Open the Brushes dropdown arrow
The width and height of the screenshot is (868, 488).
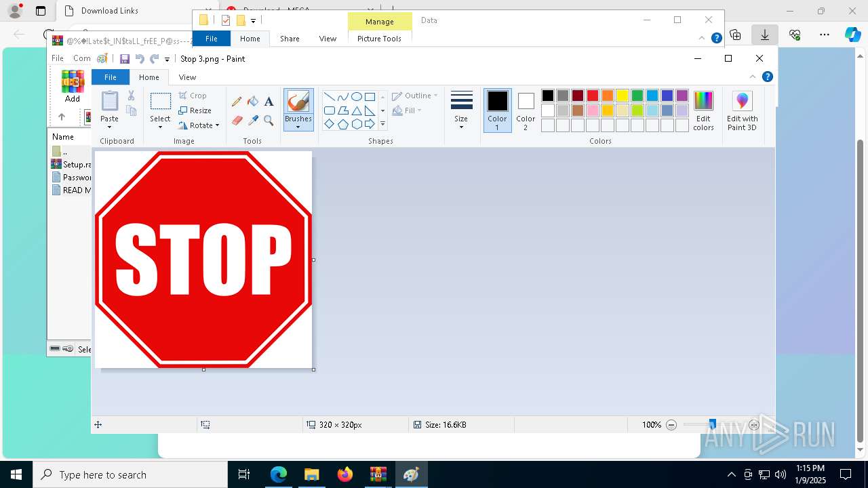pos(298,127)
